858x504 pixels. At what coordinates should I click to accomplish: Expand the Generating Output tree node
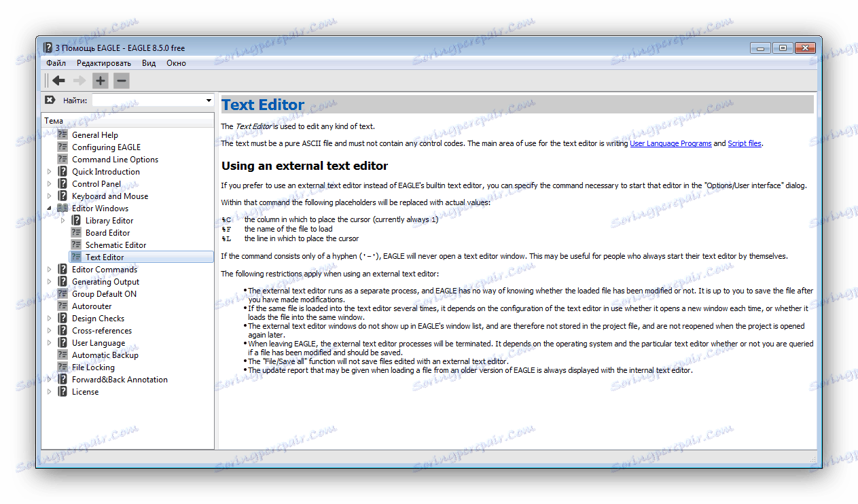pos(49,282)
